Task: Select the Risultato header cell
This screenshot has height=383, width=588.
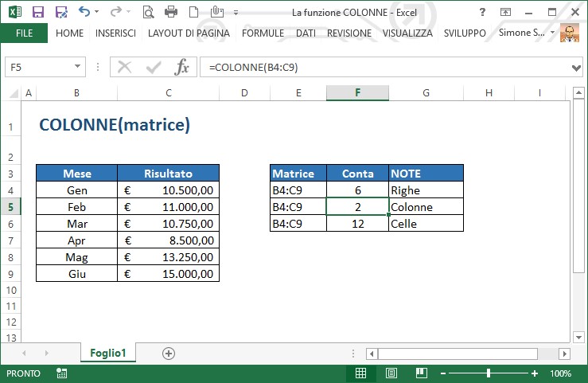Action: pos(169,174)
